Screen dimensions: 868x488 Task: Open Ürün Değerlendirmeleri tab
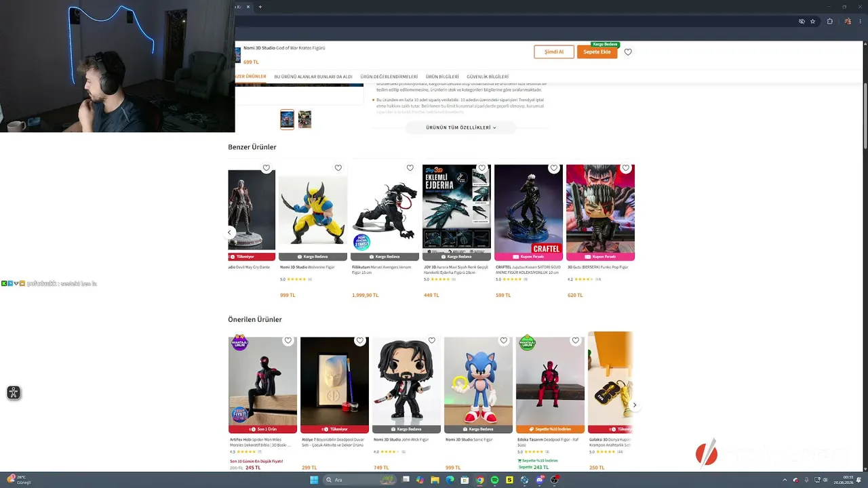pyautogui.click(x=389, y=77)
